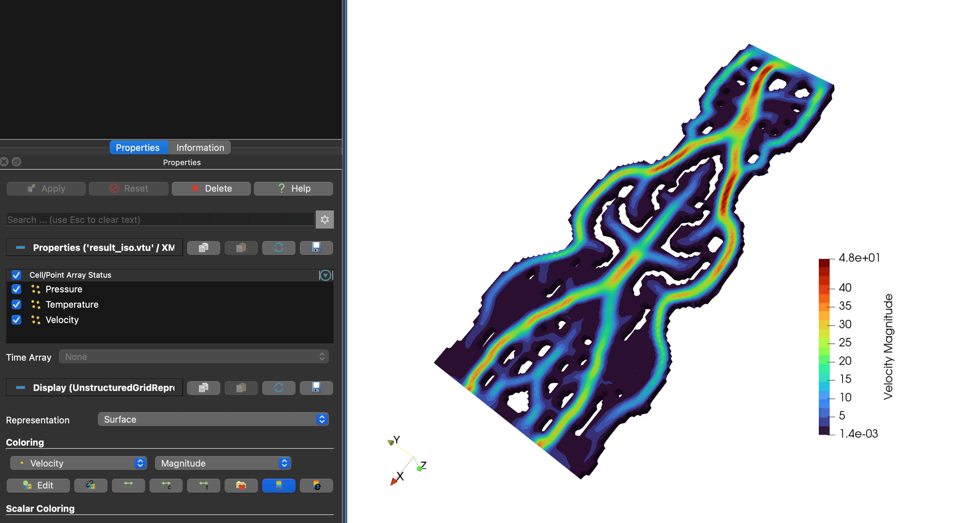
Task: Float the Properties panel via undock icon
Action: click(16, 162)
